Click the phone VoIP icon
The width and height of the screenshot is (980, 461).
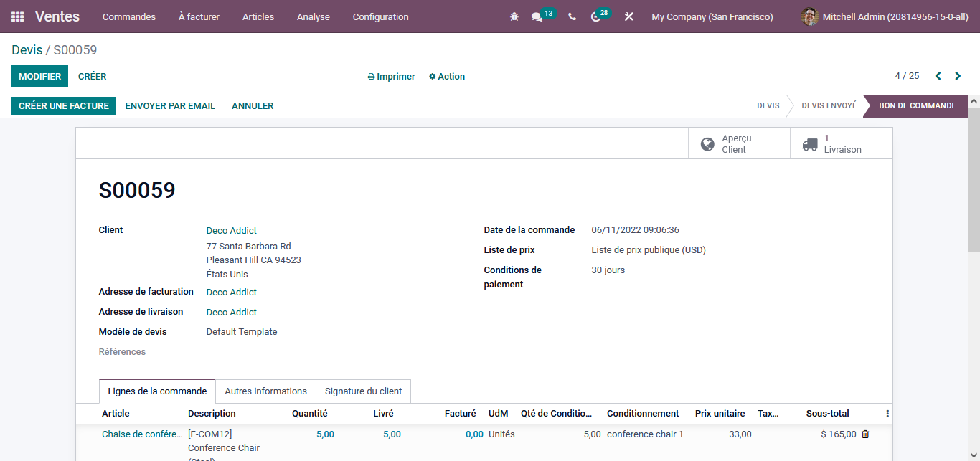point(572,16)
